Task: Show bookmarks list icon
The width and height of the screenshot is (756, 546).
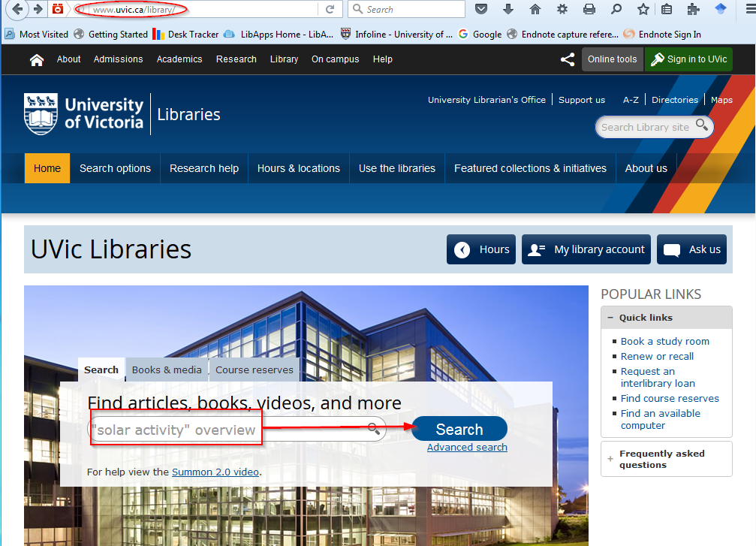Action: pos(667,9)
